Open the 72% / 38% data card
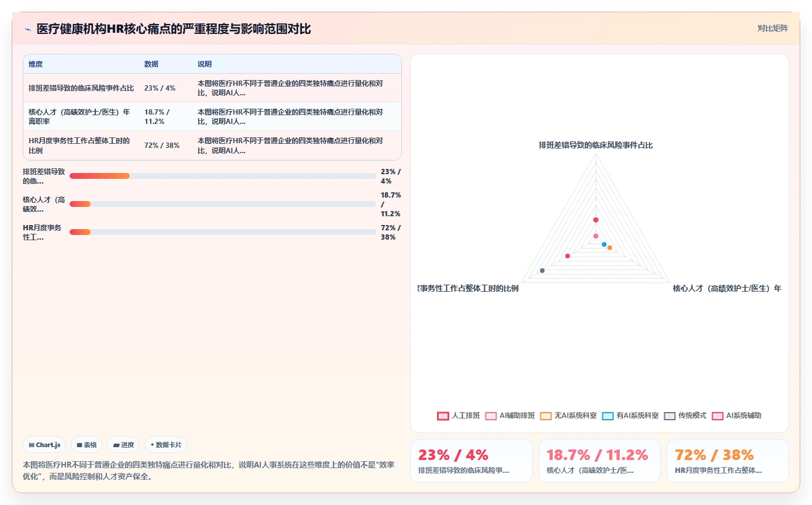Viewport: 812px width, 505px height. pos(727,461)
